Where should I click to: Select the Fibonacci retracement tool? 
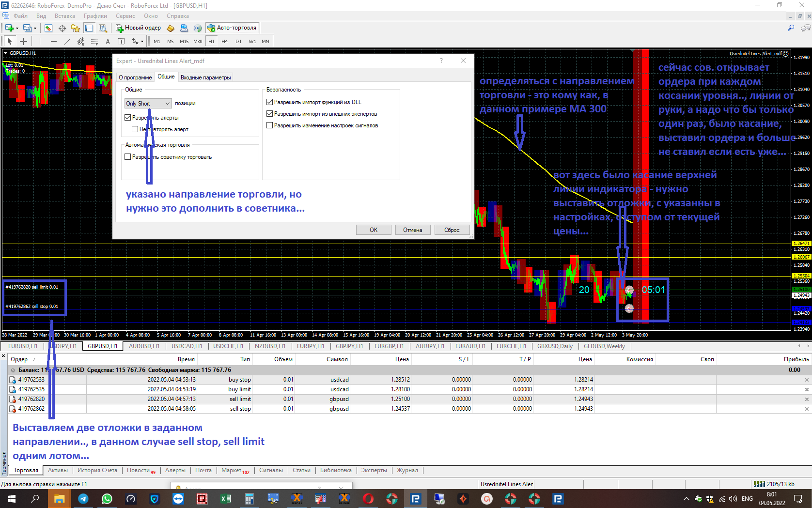coord(94,42)
